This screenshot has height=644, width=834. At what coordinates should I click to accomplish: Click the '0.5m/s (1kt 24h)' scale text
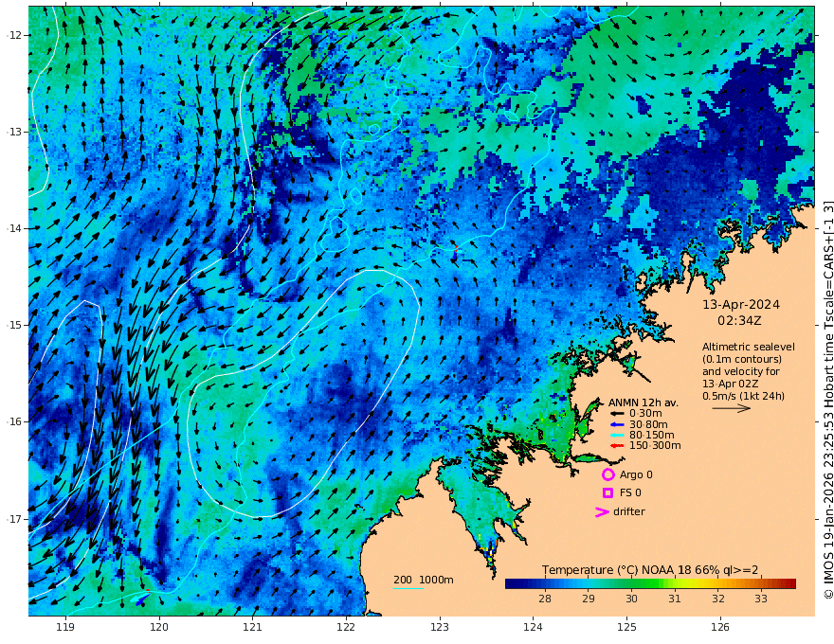point(743,396)
